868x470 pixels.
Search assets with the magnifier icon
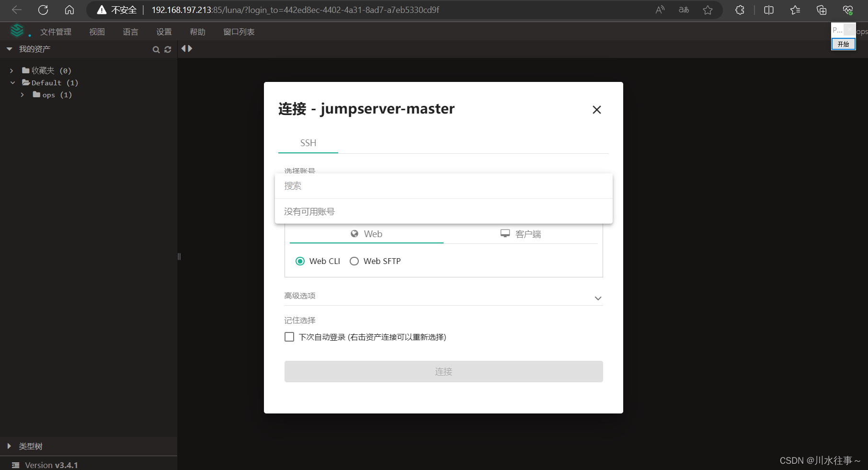click(x=156, y=49)
